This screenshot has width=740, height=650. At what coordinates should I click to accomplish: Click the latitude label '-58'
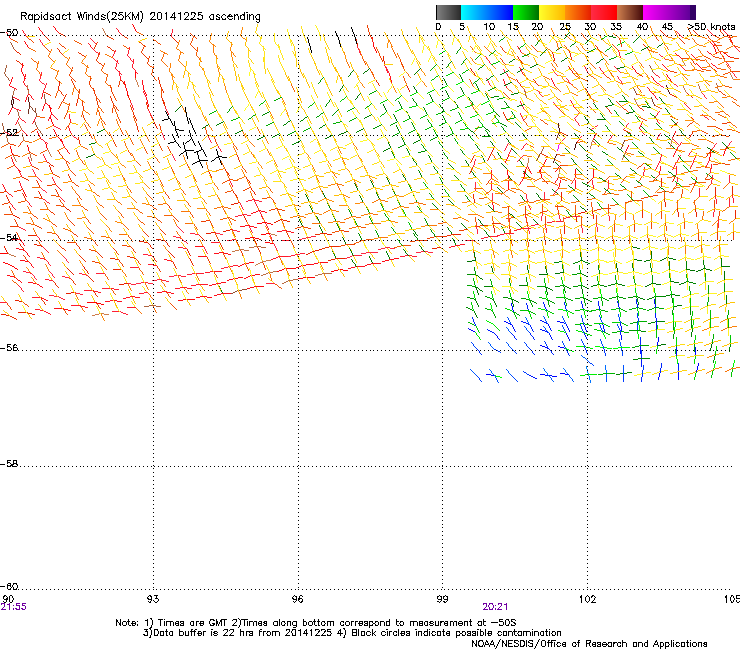pyautogui.click(x=9, y=464)
